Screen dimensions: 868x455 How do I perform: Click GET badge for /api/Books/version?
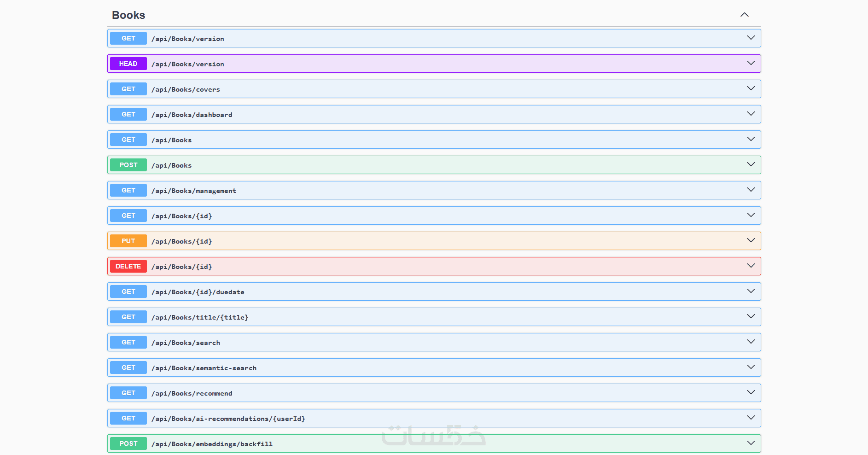128,38
